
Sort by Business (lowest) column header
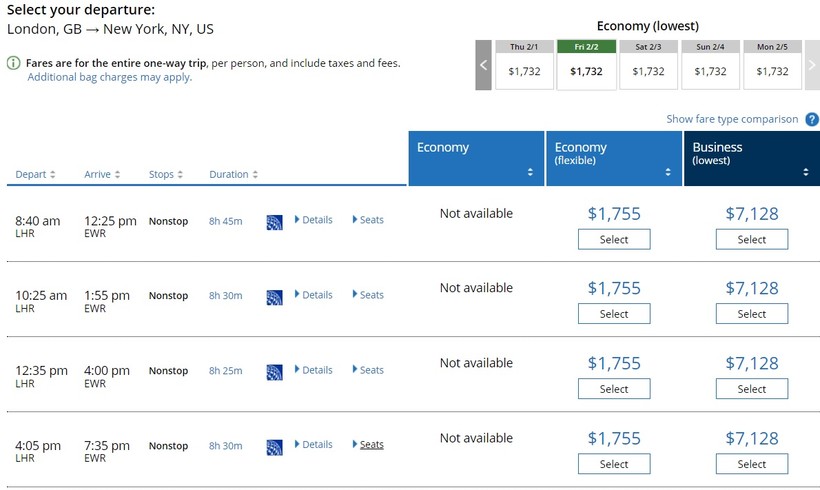click(752, 160)
